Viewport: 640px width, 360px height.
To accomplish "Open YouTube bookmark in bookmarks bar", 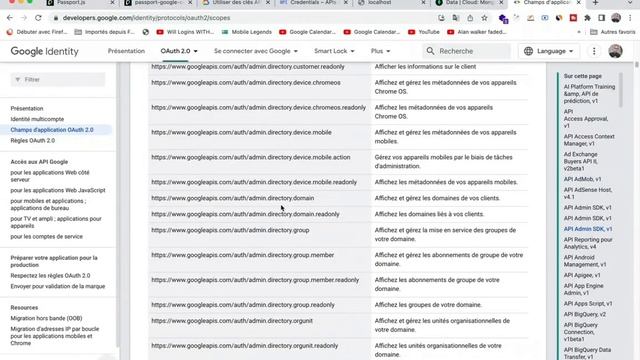I will (424, 32).
